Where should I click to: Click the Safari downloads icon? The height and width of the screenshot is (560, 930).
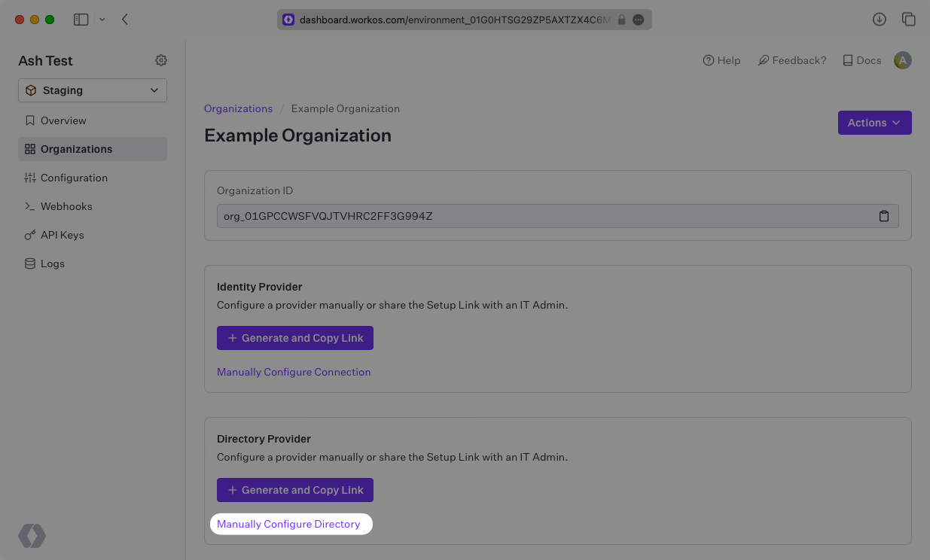tap(879, 20)
